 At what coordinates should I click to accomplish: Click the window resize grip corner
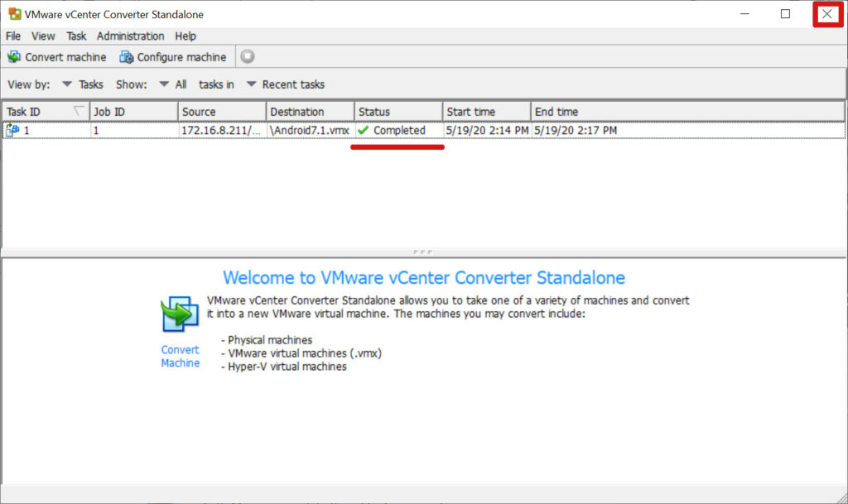(841, 497)
